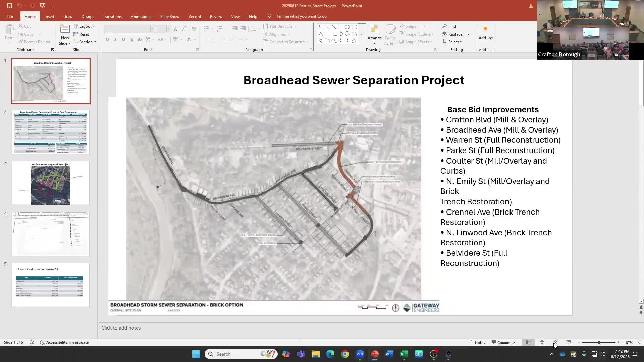This screenshot has width=644, height=362.
Task: Open the Slide Show tab
Action: [170, 16]
